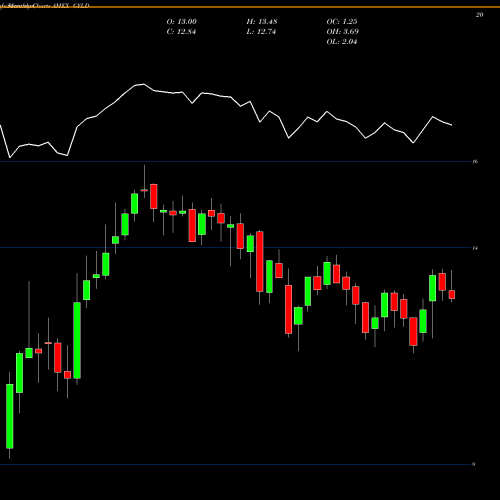Select the 'OC: 1.25' reading
This screenshot has height=500, width=500.
click(x=342, y=22)
